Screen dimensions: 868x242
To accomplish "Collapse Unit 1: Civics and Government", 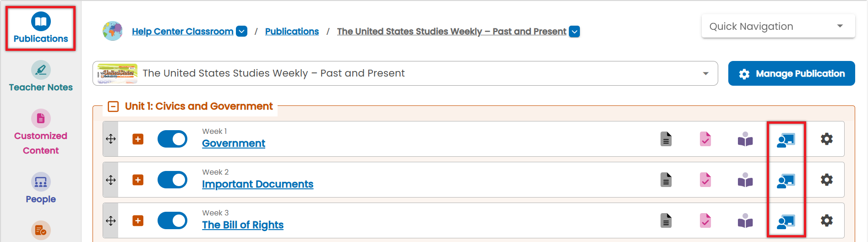I will point(113,106).
